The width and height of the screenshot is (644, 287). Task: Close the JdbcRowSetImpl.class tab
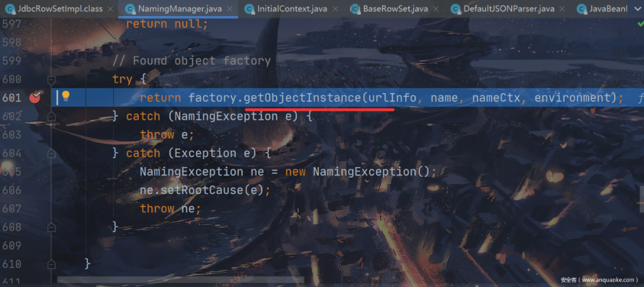pyautogui.click(x=110, y=8)
